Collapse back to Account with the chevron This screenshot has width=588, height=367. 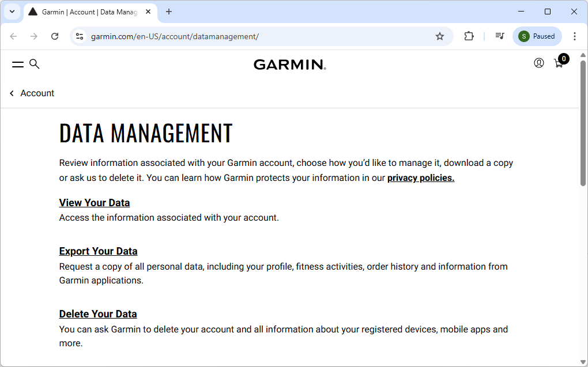(x=12, y=93)
